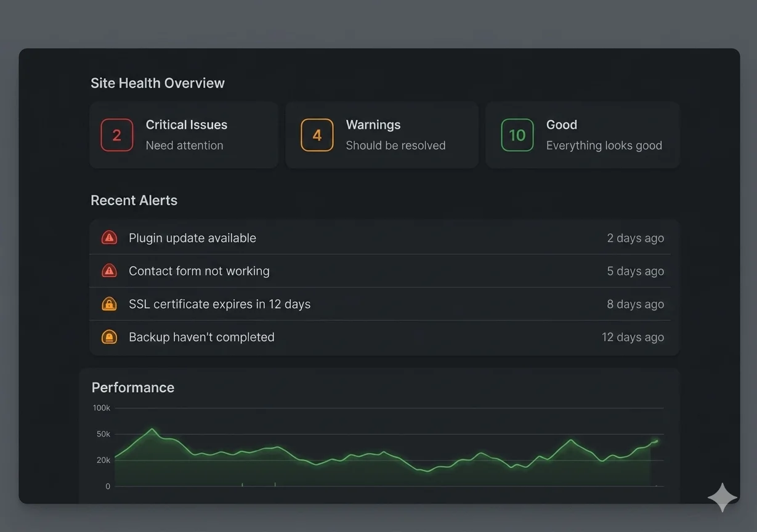Click the green Good count badge

517,135
